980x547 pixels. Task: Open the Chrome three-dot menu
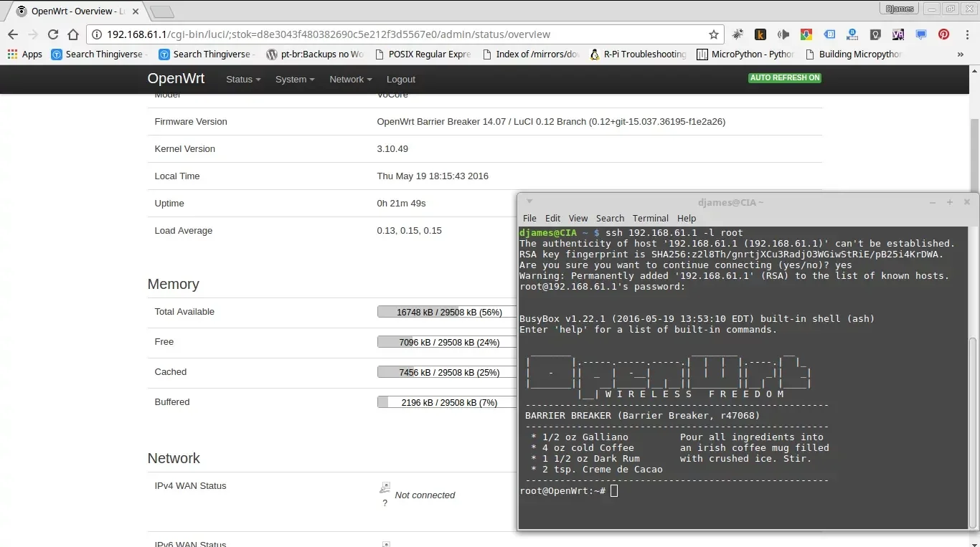(x=966, y=34)
